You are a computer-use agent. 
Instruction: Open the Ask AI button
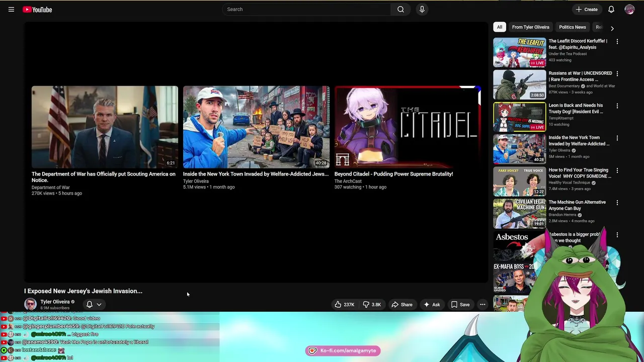click(x=432, y=305)
